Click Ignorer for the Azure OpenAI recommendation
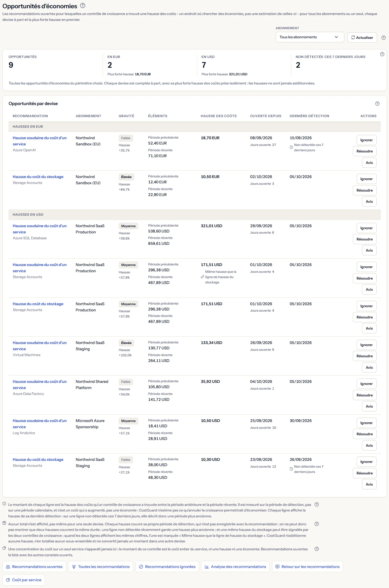 366,140
